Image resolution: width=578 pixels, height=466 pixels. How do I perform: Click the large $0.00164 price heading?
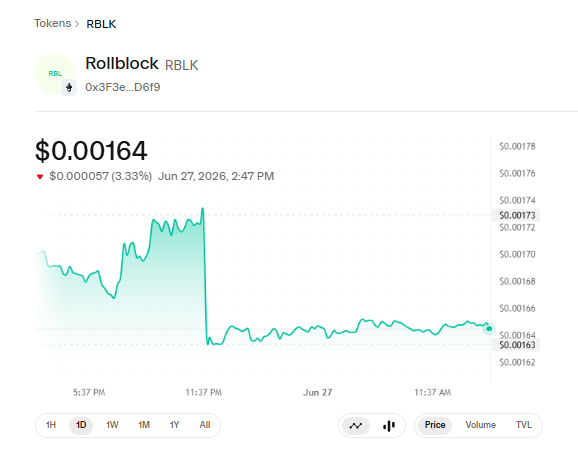[91, 151]
